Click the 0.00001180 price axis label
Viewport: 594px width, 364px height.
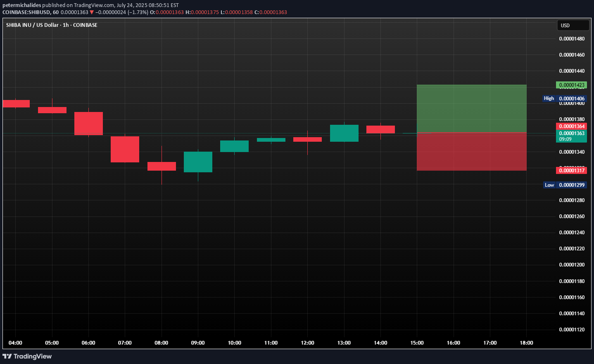pos(572,281)
